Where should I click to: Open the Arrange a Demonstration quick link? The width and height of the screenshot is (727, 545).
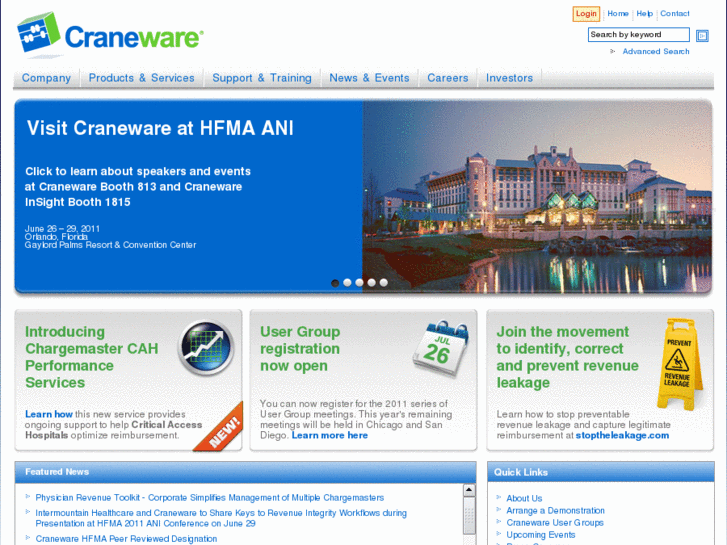click(555, 510)
